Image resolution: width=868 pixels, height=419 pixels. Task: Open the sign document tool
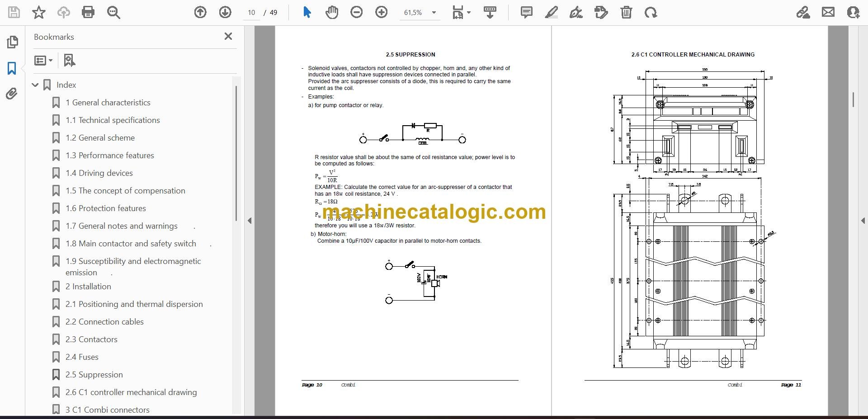[576, 12]
